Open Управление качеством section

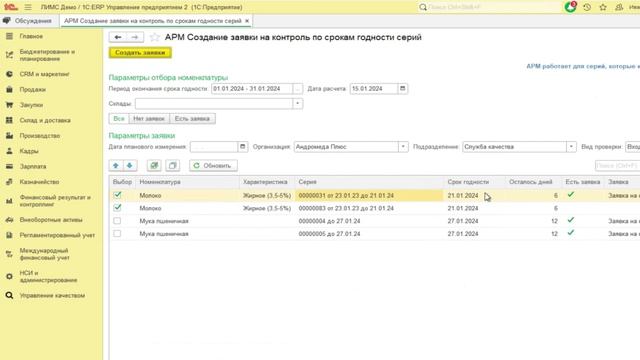tap(51, 295)
